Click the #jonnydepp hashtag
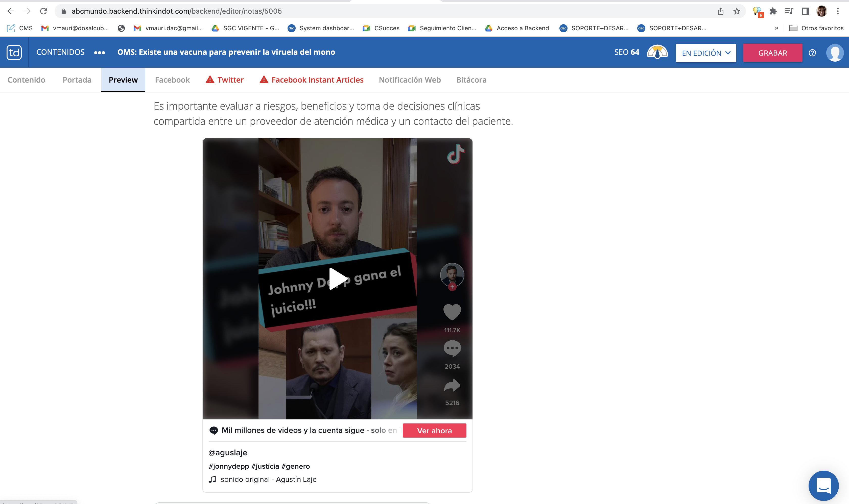 229,466
